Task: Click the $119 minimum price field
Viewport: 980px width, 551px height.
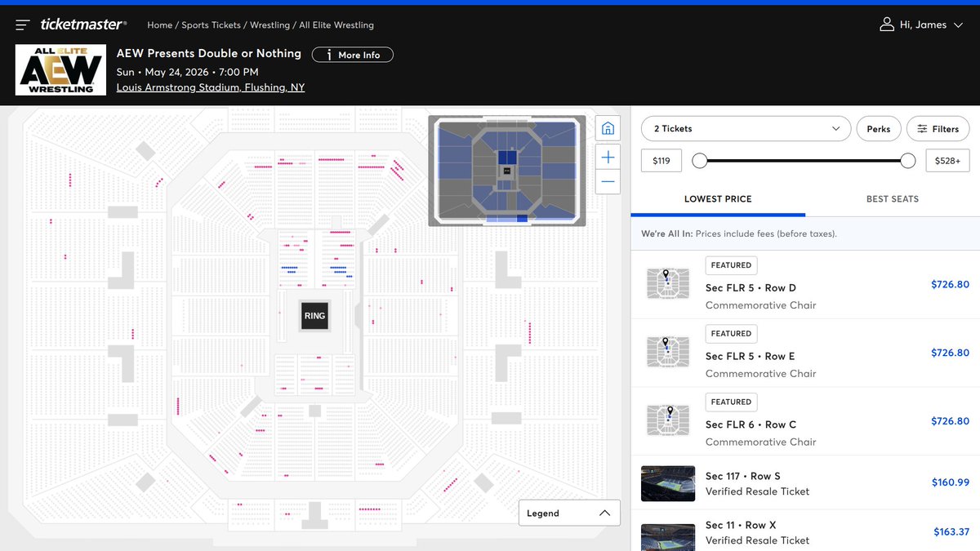Action: (x=661, y=161)
